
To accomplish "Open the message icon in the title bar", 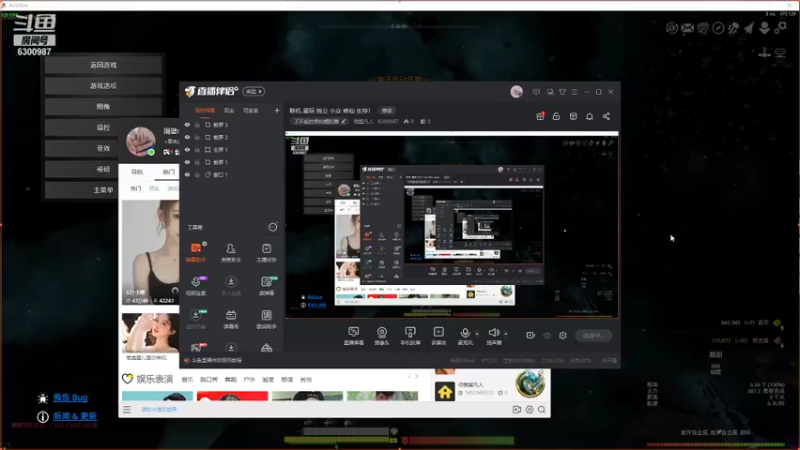I will pyautogui.click(x=536, y=92).
